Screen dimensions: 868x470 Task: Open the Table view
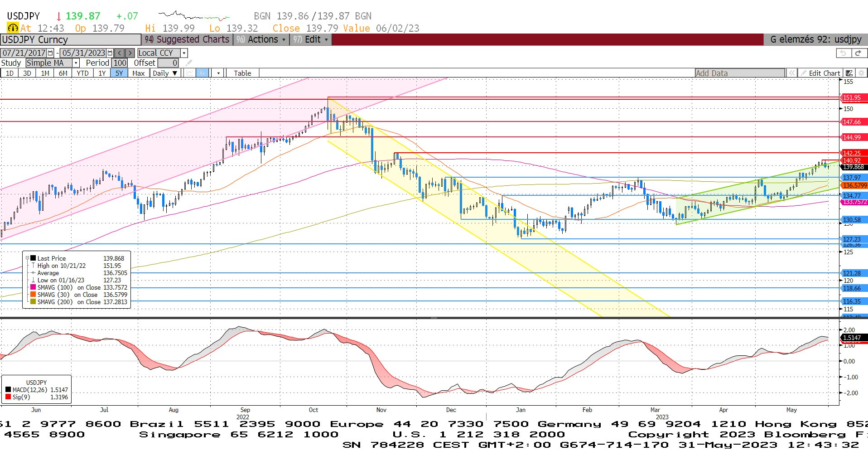[x=242, y=73]
